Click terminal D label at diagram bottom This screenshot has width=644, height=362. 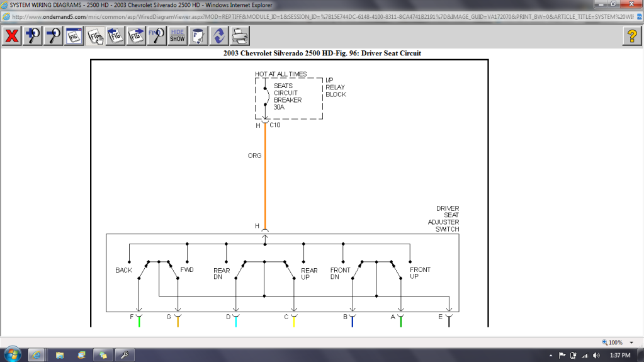click(x=229, y=317)
